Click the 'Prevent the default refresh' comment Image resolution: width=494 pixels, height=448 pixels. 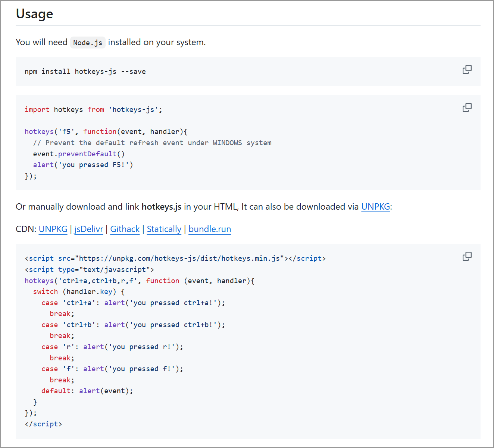coord(152,143)
